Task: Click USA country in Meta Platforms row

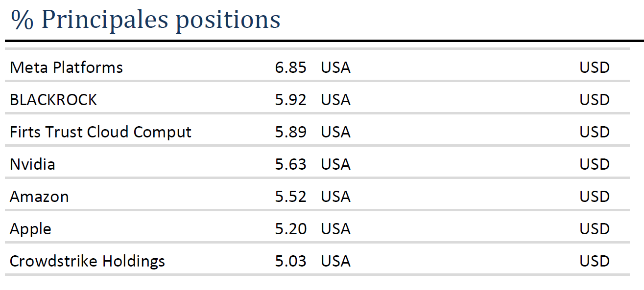Action: pos(336,67)
